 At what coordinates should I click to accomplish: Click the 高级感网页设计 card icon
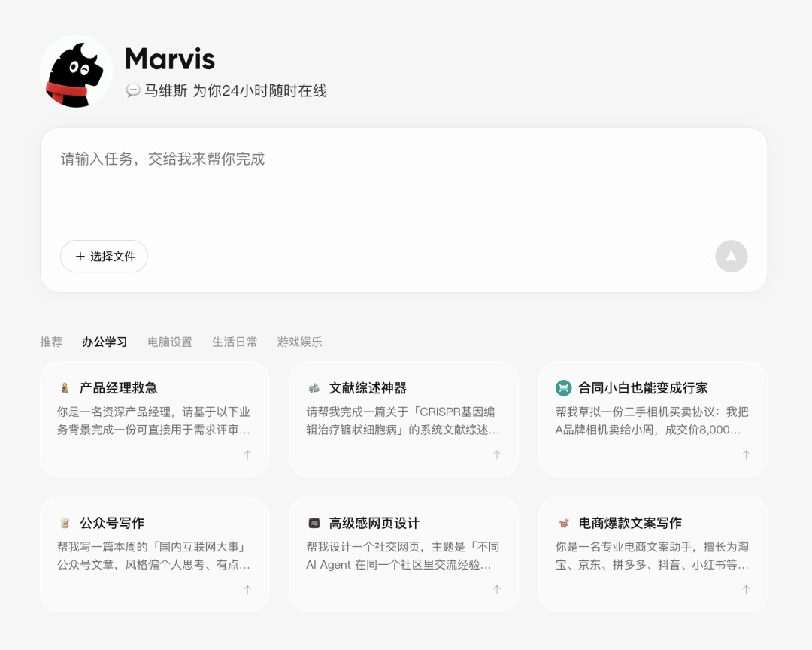click(x=314, y=523)
